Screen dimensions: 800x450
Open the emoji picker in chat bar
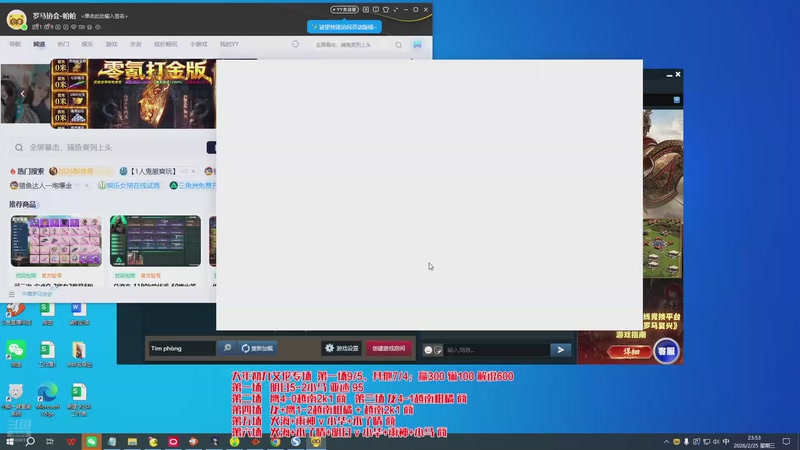[x=428, y=350]
